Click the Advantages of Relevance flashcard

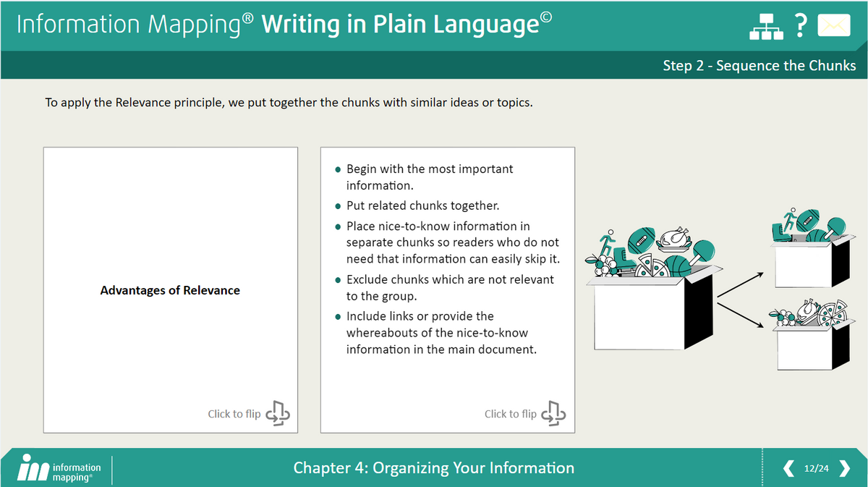pos(170,289)
